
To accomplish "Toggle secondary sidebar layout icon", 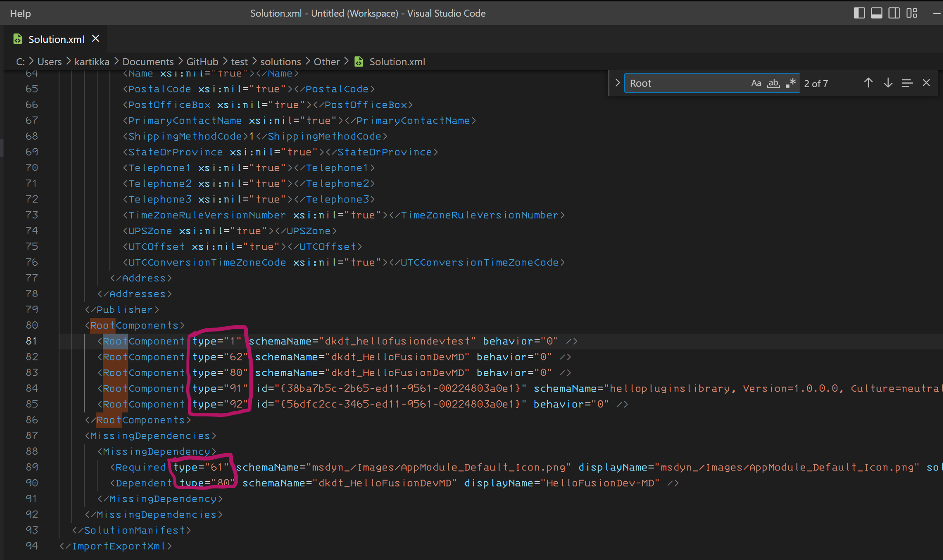I will pos(894,13).
